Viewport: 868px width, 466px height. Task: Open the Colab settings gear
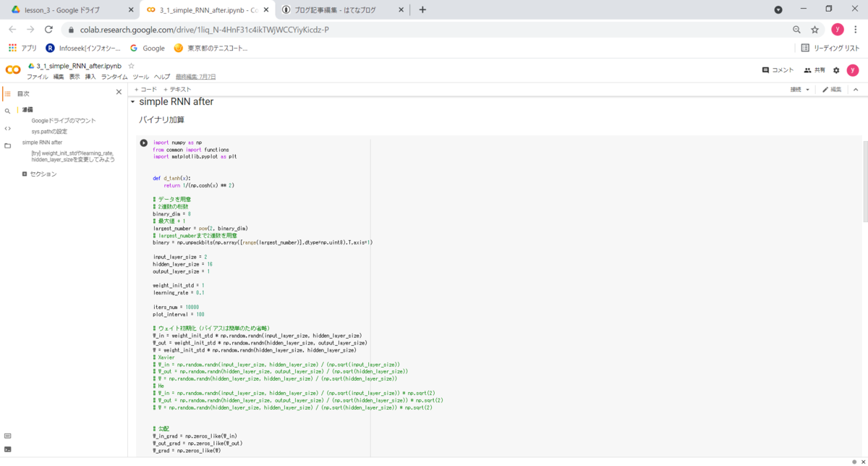836,70
